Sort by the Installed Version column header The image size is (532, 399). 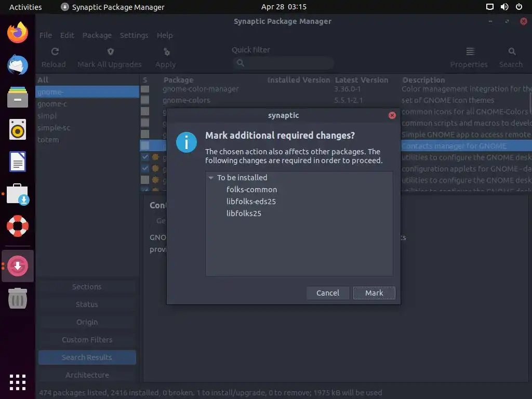[299, 79]
